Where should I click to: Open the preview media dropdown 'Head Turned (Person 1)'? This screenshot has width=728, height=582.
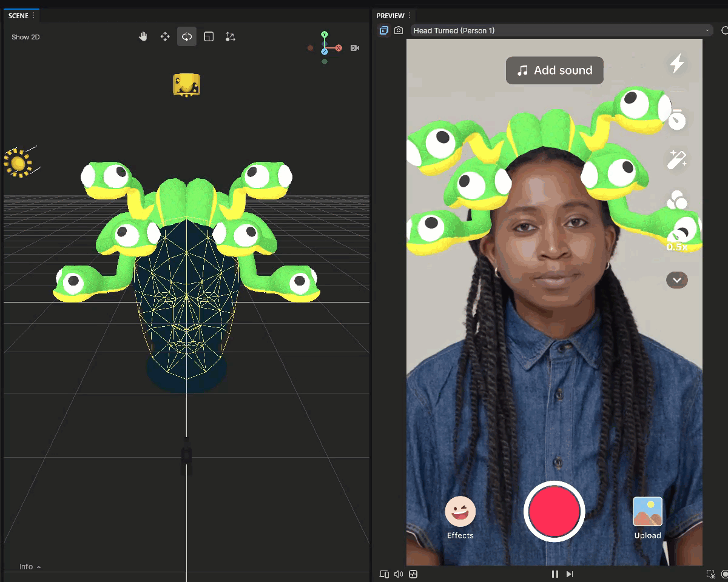click(562, 30)
